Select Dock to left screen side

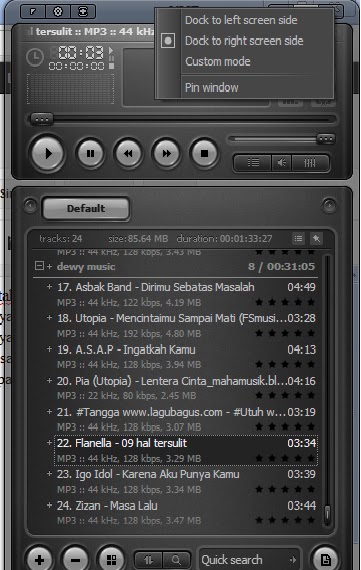click(x=241, y=20)
